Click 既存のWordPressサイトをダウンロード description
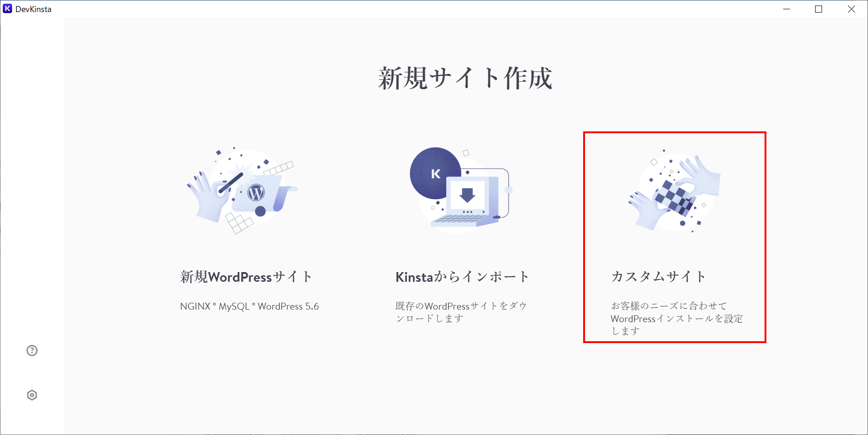 (461, 312)
